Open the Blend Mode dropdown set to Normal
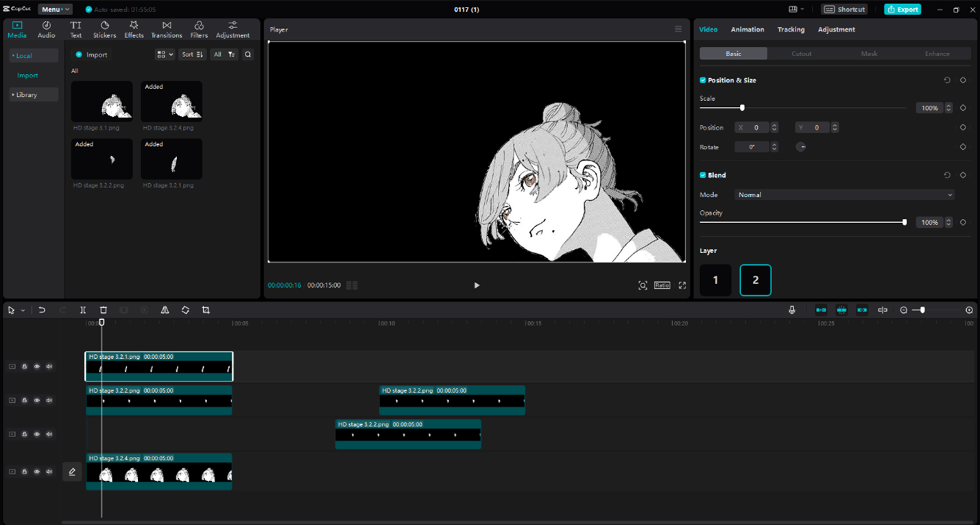The height and width of the screenshot is (525, 980). pyautogui.click(x=844, y=195)
